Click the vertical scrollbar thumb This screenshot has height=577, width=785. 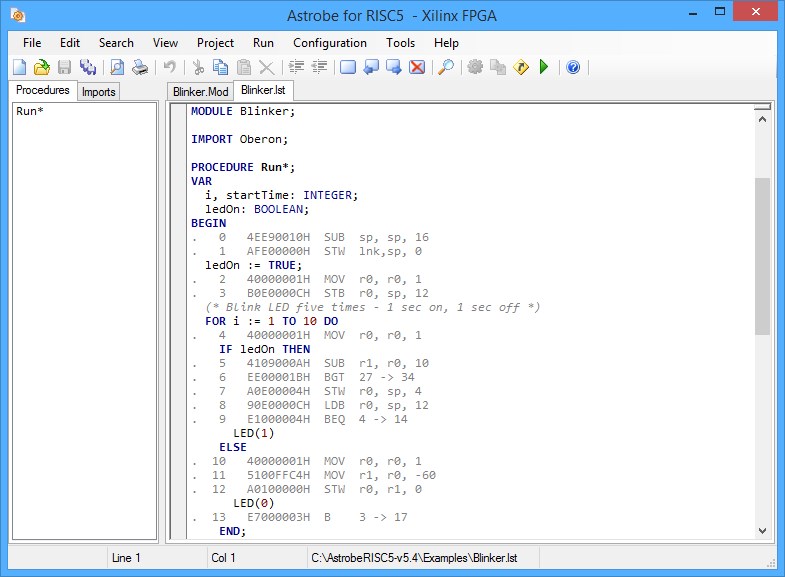click(x=762, y=256)
